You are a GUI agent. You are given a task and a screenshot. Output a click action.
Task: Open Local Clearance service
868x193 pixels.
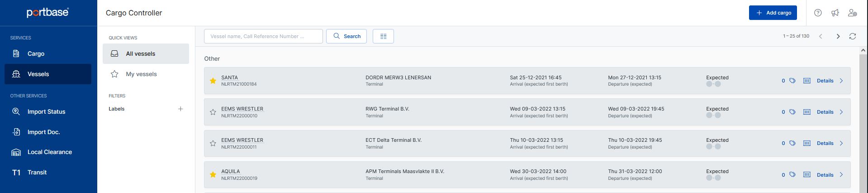point(48,152)
